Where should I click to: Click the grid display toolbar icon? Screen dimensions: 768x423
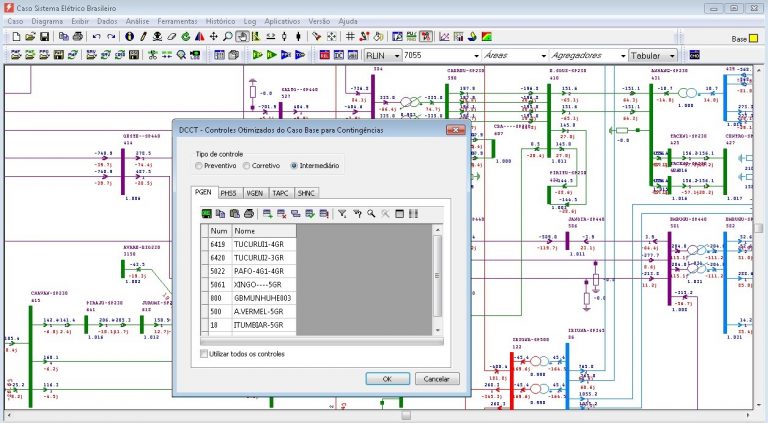(350, 37)
